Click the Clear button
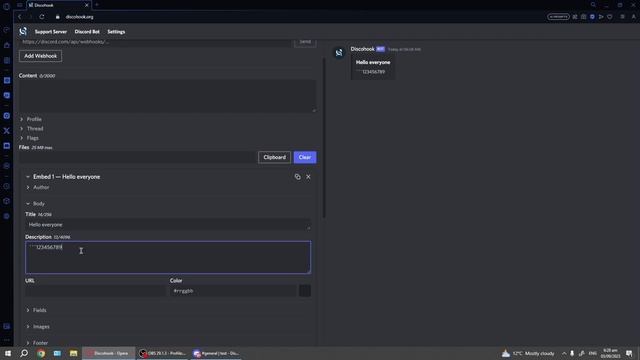The width and height of the screenshot is (640, 360). [305, 157]
